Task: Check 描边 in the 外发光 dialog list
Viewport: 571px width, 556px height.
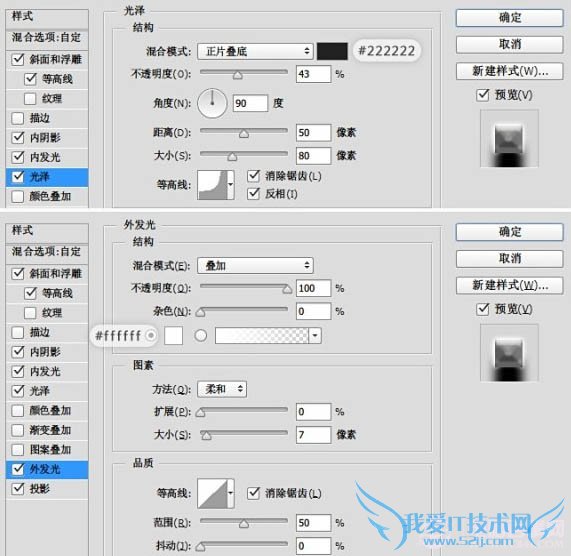Action: click(x=18, y=332)
